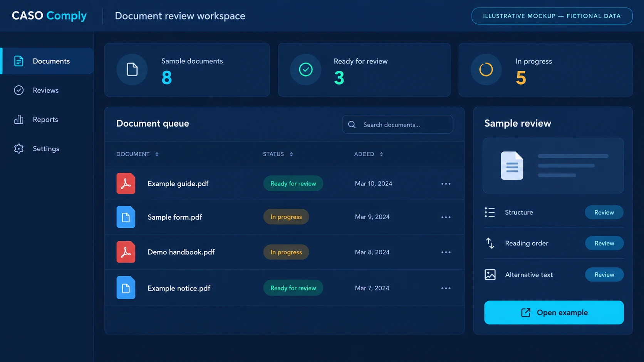The width and height of the screenshot is (644, 362).
Task: Click the blue file icon for Sample form.pdf
Action: [126, 217]
